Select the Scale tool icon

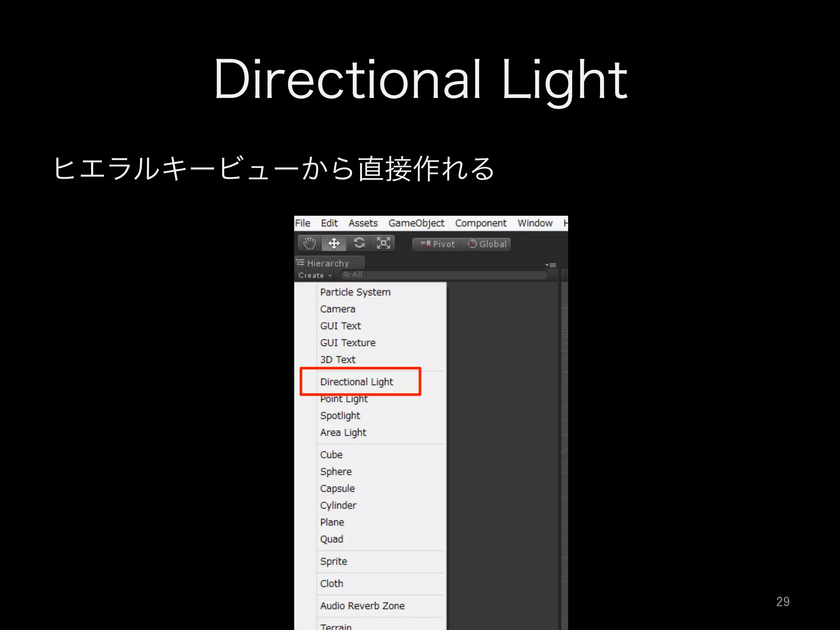[x=383, y=243]
